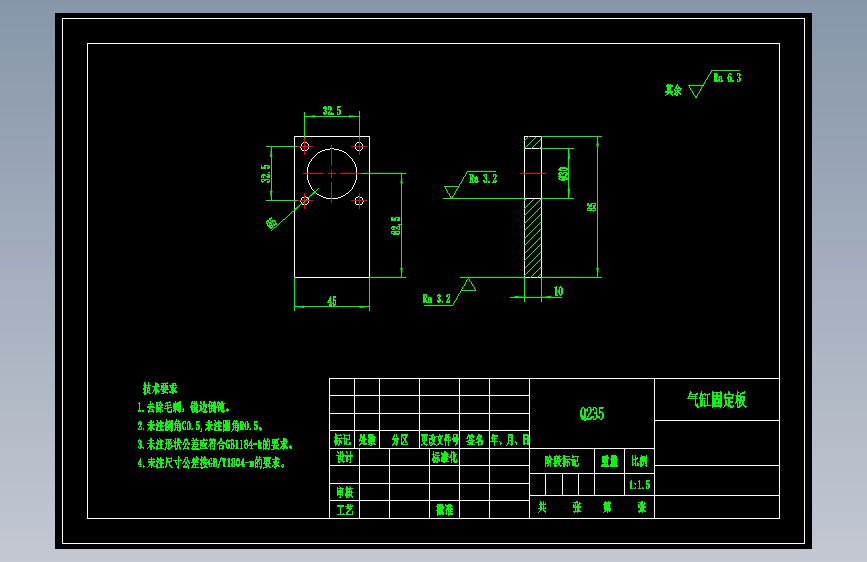Select the 签名 cell
This screenshot has width=867, height=562.
474,440
